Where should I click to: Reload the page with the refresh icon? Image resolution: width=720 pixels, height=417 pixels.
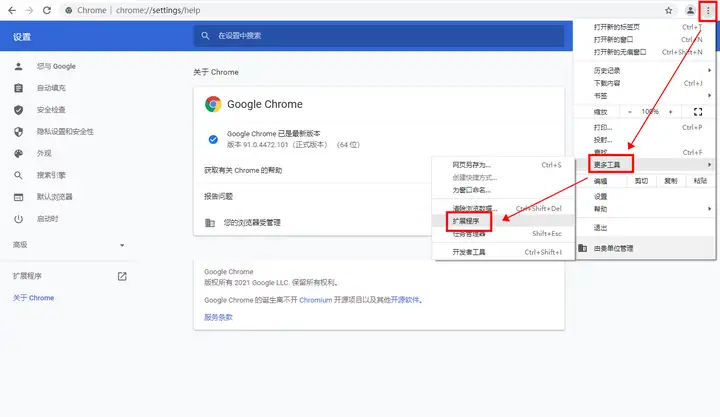[47, 10]
